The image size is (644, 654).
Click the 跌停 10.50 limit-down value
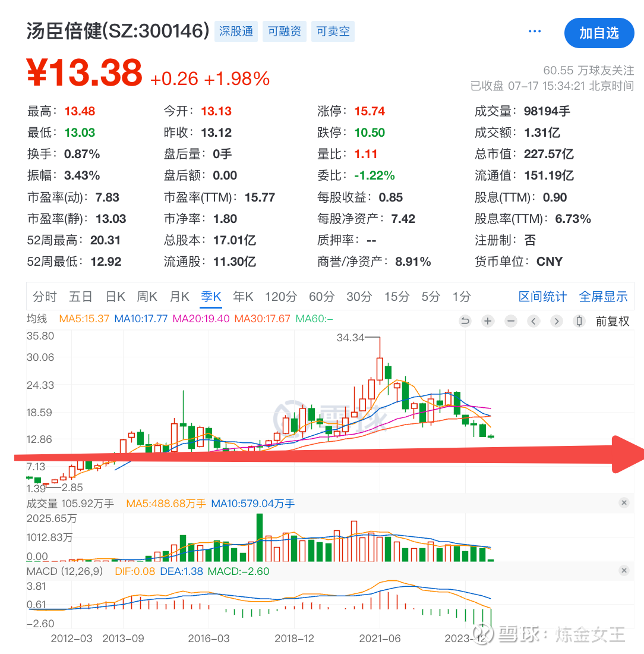point(370,133)
